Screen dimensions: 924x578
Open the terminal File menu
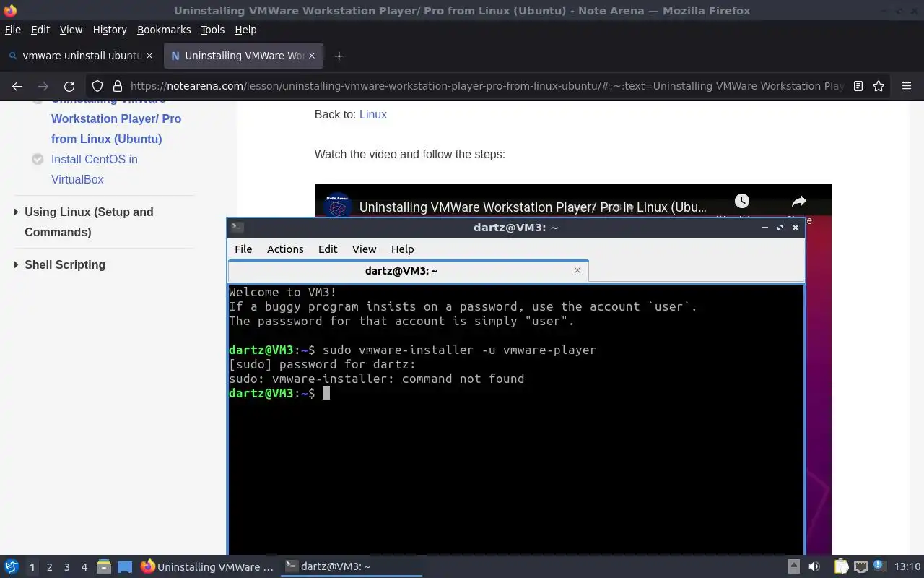click(243, 249)
